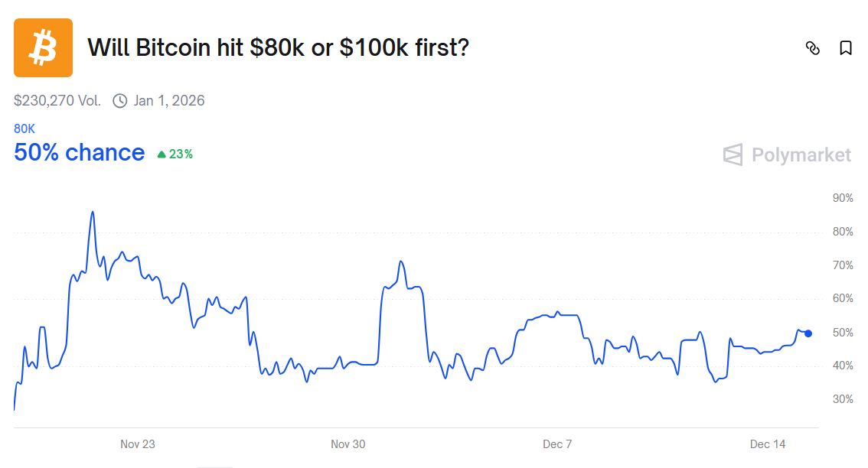Image resolution: width=868 pixels, height=468 pixels.
Task: Click the Polymarket logo mark
Action: (x=733, y=154)
